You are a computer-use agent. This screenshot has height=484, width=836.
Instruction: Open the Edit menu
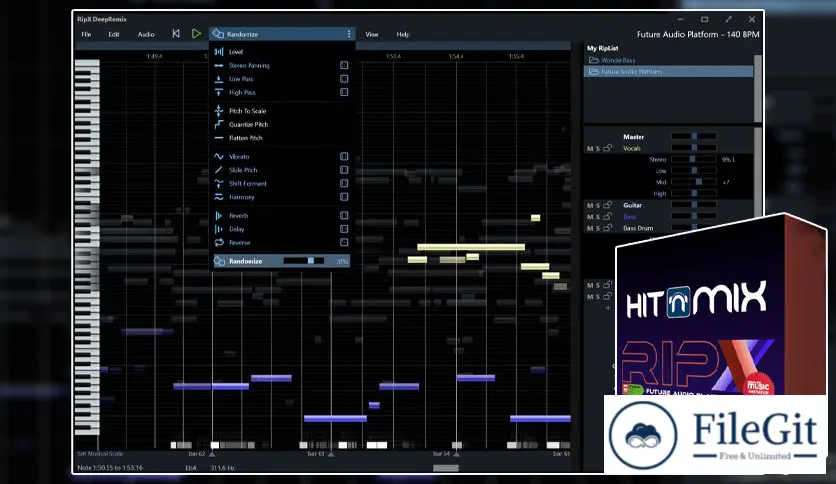click(x=114, y=34)
